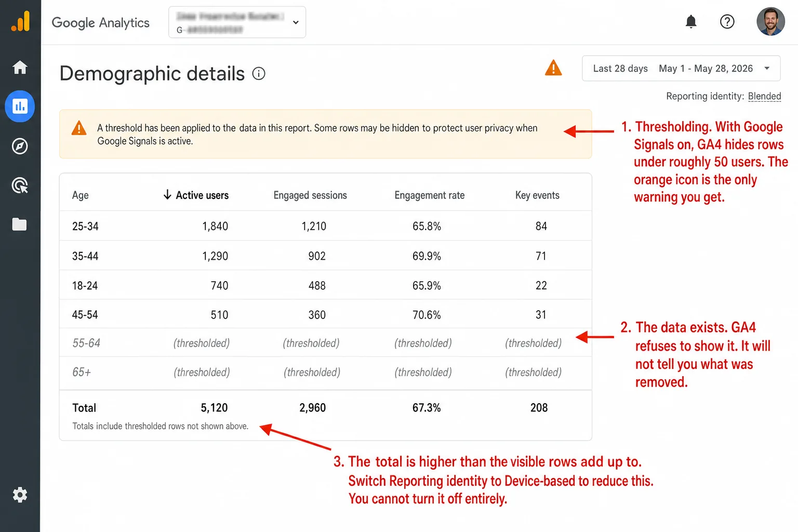Click the Demographic details heading

[152, 74]
